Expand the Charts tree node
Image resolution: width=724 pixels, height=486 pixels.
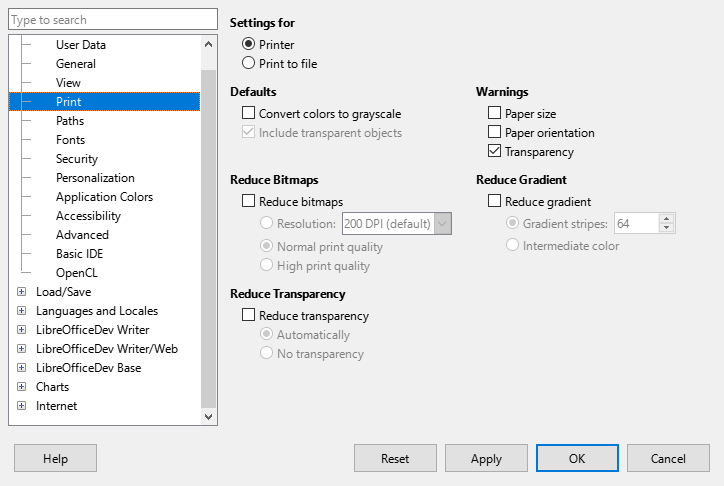point(21,386)
